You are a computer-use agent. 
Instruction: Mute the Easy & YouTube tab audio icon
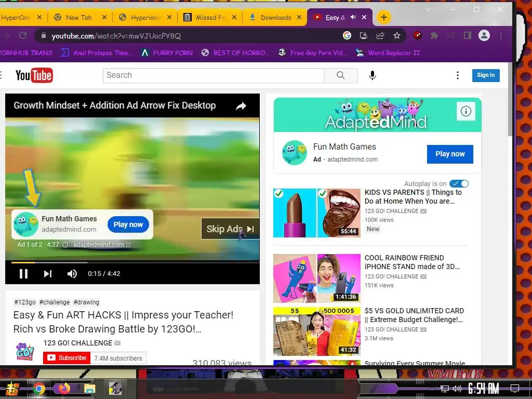[x=353, y=17]
